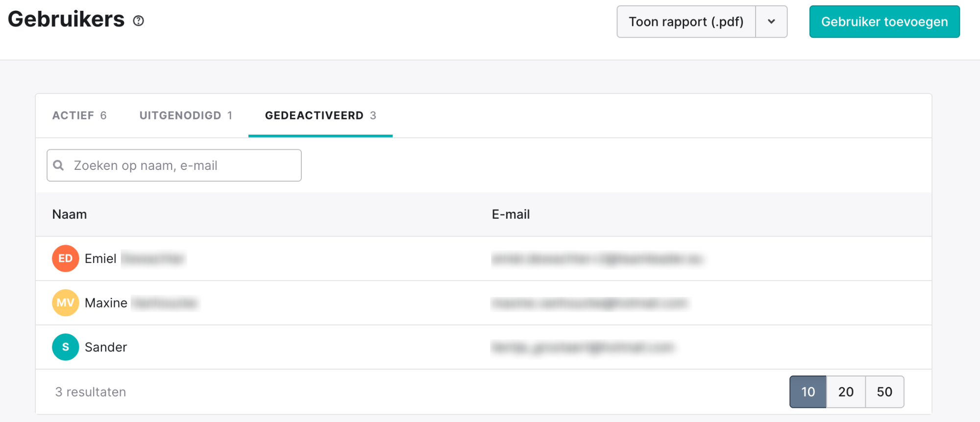Click the magnifier icon in search box

click(x=58, y=165)
